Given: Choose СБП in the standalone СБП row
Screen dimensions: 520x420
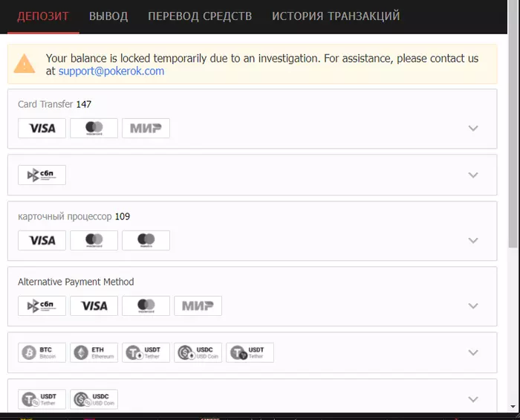Looking at the screenshot, I should point(42,175).
